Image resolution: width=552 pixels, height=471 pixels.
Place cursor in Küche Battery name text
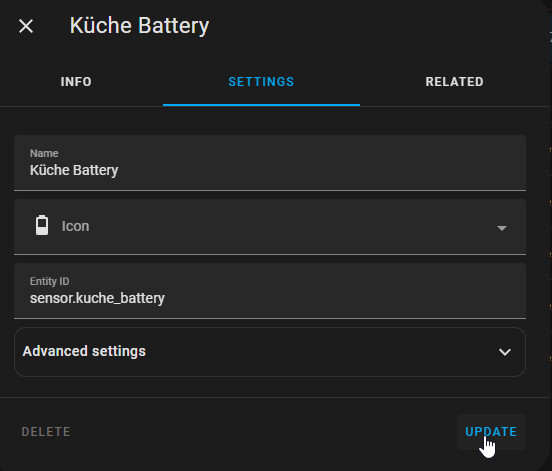(x=74, y=170)
